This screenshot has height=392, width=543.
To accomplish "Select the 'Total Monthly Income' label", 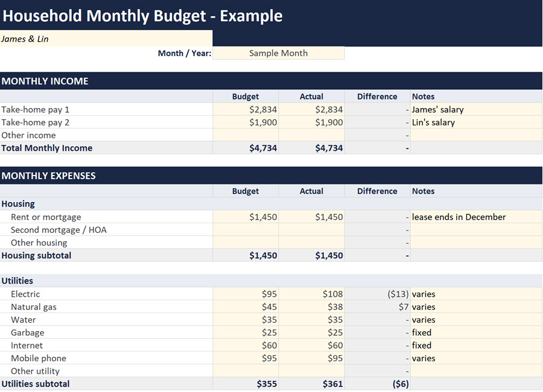I will coord(46,148).
